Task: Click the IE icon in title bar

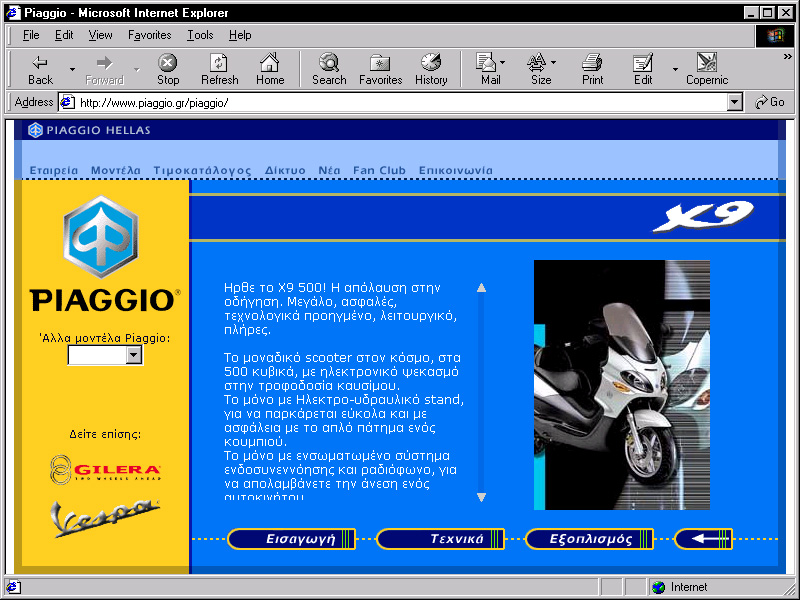Action: (13, 13)
